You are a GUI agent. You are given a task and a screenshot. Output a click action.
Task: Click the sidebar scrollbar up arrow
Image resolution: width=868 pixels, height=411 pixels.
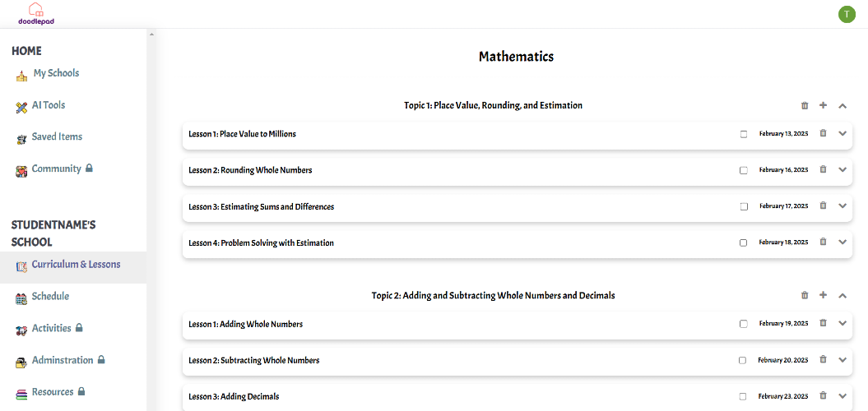[151, 35]
